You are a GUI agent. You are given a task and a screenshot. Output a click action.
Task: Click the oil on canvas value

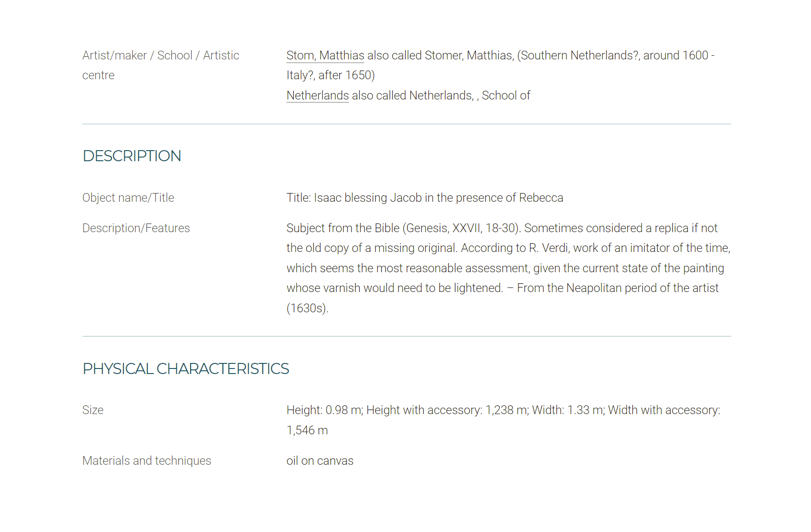point(320,461)
